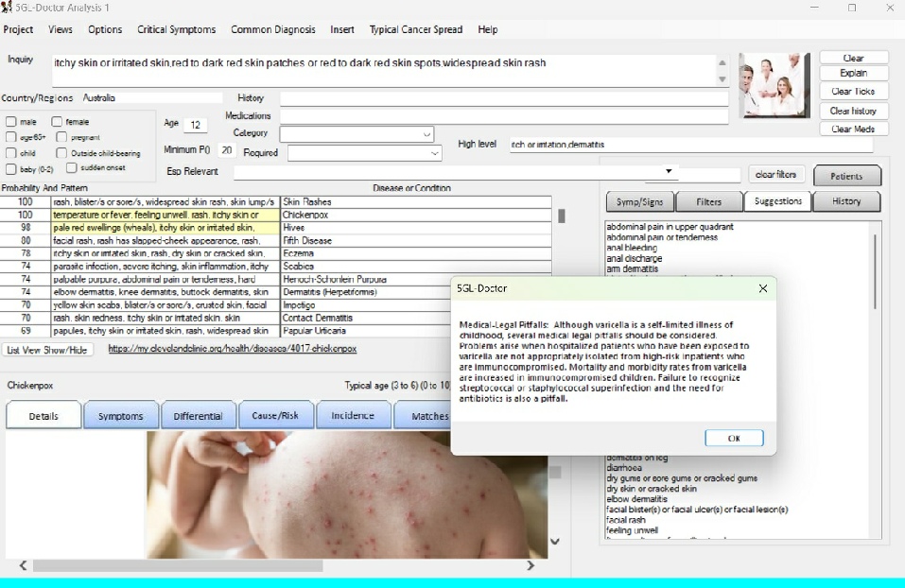Open the Incidence tab
Screen dimensions: 905x588
coord(353,415)
